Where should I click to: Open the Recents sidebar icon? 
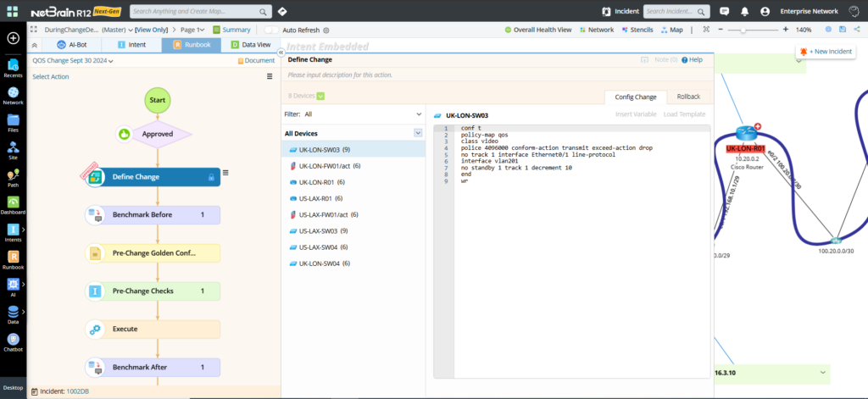coord(13,68)
